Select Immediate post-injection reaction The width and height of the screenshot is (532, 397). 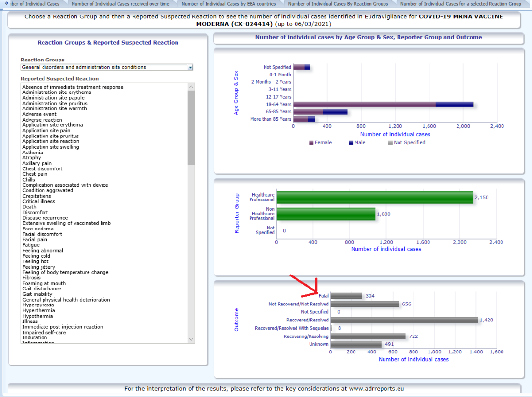click(62, 327)
